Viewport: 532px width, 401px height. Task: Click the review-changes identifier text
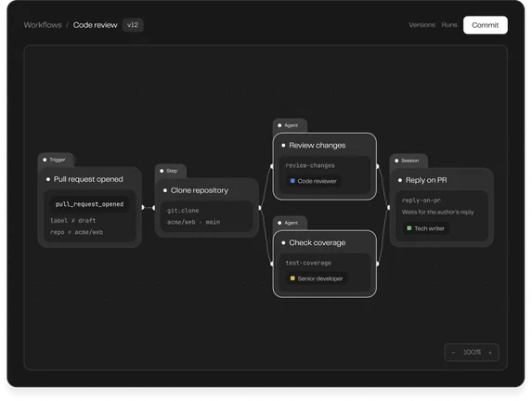click(310, 165)
